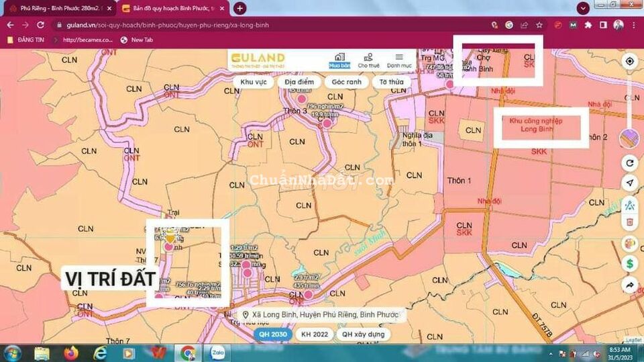Click the browser Forward arrow

pos(25,25)
